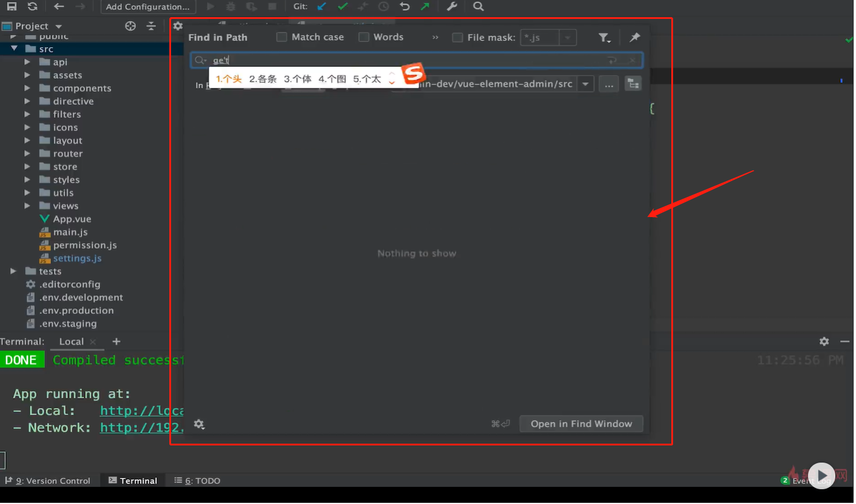Show next IME candidates page with down arrow
Viewport: 856px width, 504px height.
[x=391, y=82]
